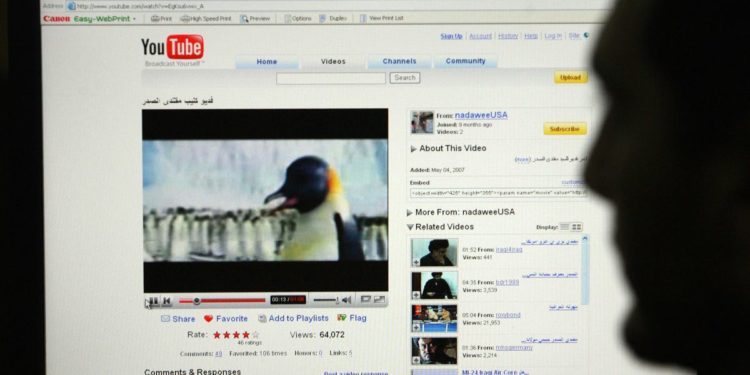
Task: Open related video thumbnail with 3,539 views
Action: click(x=434, y=286)
